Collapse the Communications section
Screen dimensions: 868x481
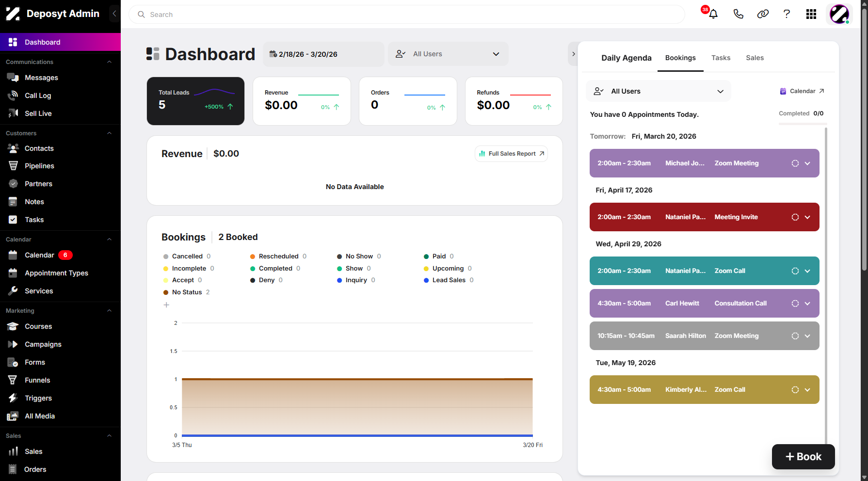[109, 62]
